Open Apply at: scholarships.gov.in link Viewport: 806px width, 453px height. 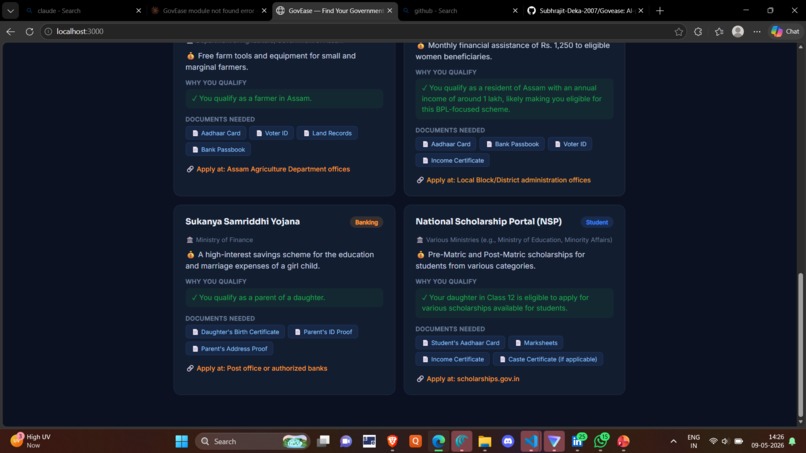pos(472,378)
